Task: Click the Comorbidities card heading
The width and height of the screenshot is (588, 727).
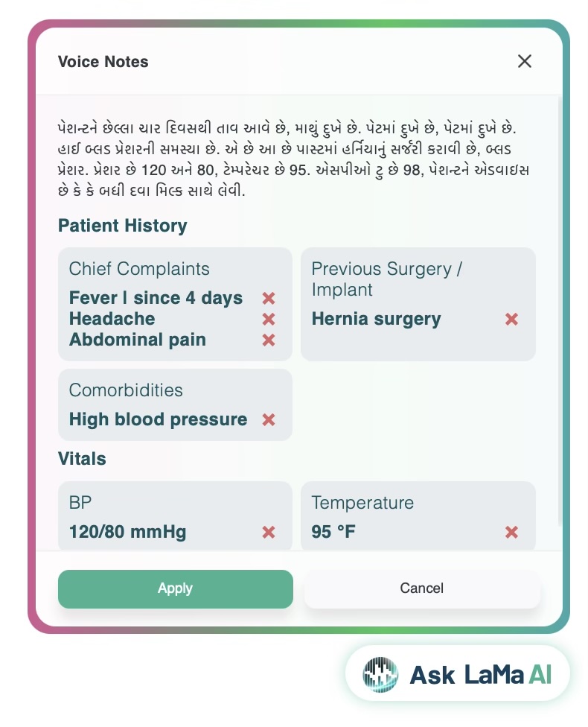Action: [126, 390]
